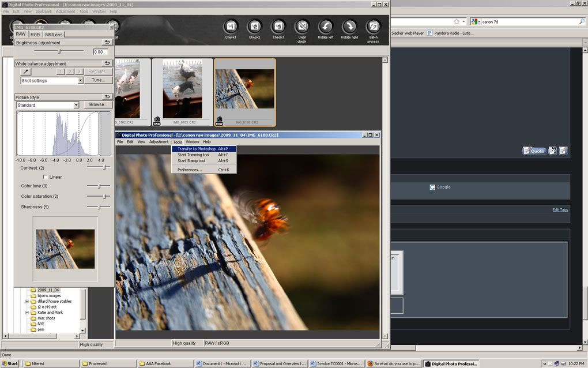Choose Transfer to Photoshop from Tools menu
Screen dimensions: 588x368
(197, 149)
